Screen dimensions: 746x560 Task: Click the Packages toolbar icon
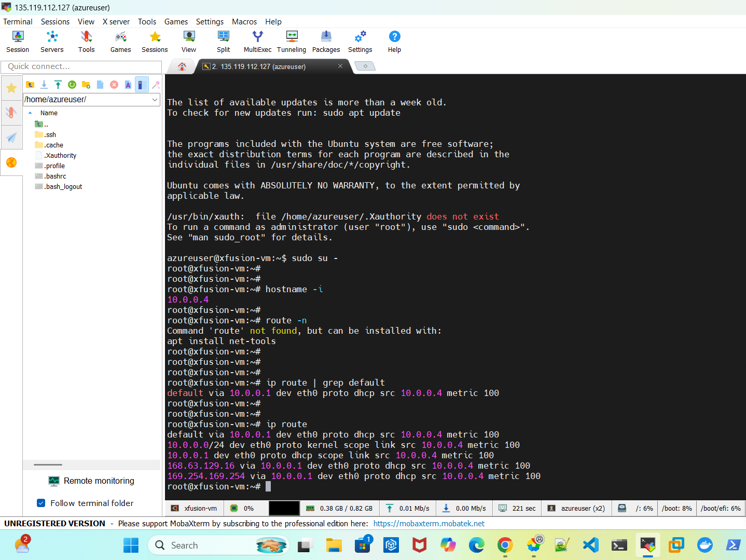tap(326, 42)
